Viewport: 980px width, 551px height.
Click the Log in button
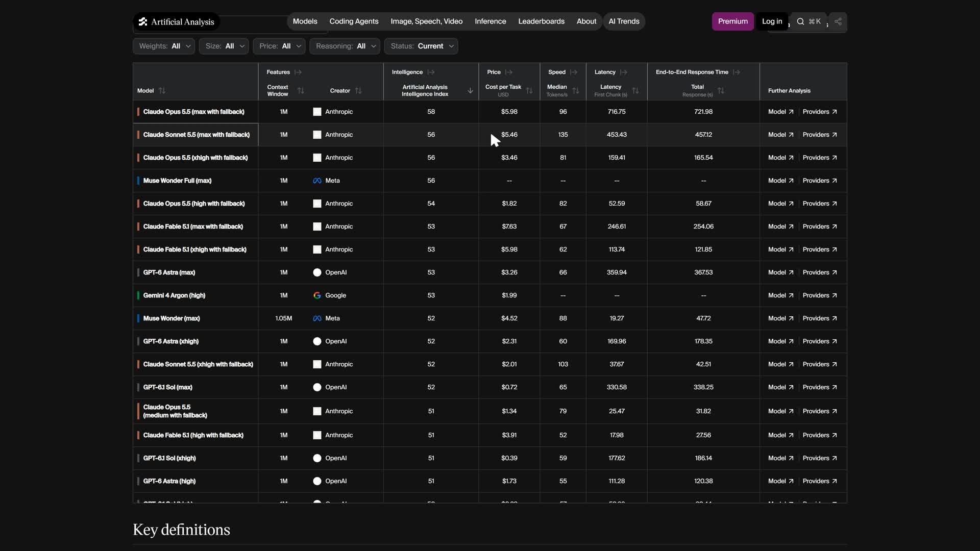(x=772, y=21)
